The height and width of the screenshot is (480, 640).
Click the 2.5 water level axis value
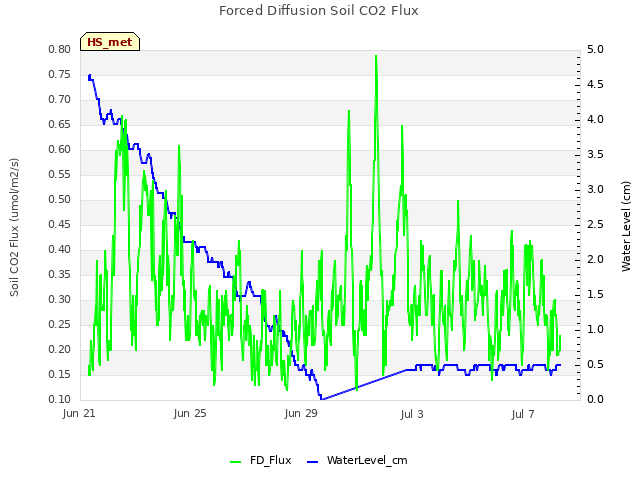point(595,224)
